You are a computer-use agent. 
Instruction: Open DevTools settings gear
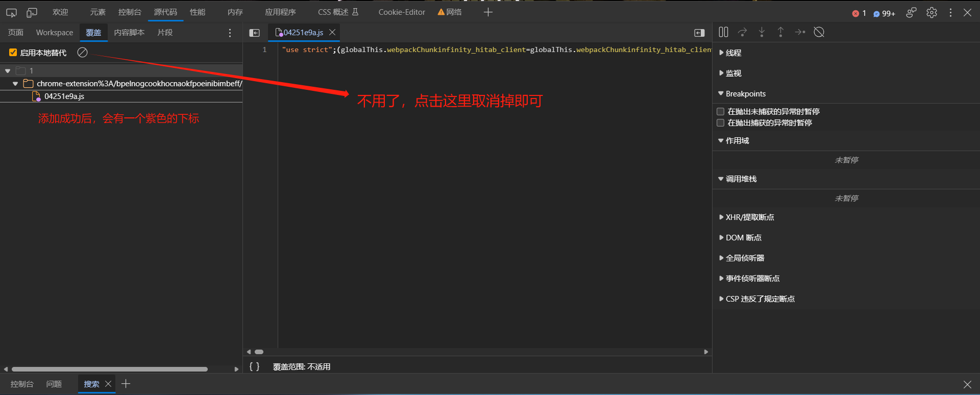click(x=932, y=13)
